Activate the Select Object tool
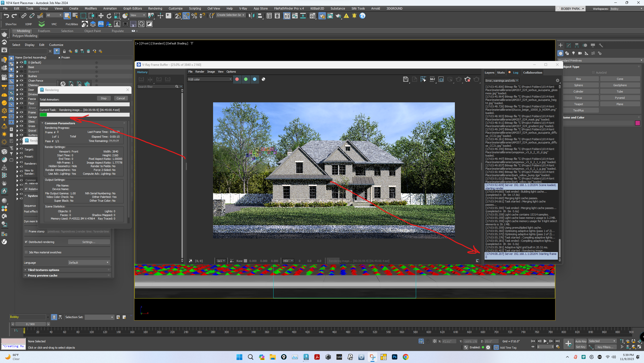 (67, 16)
